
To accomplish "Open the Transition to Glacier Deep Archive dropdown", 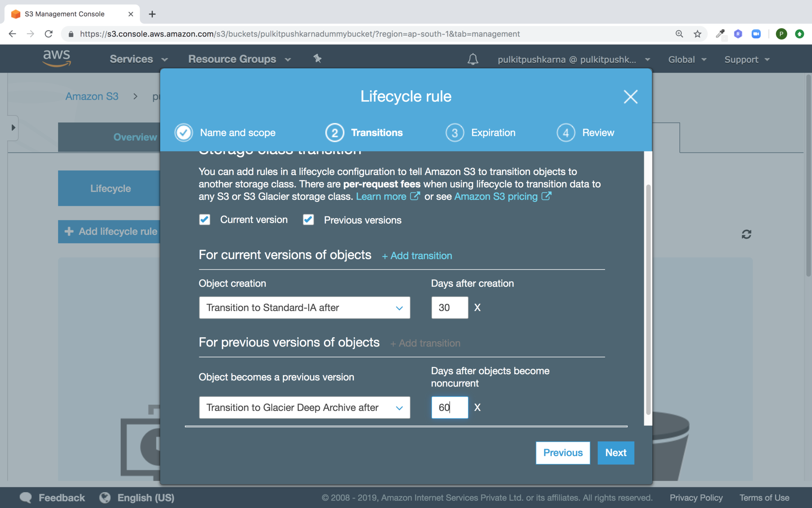I will (304, 408).
